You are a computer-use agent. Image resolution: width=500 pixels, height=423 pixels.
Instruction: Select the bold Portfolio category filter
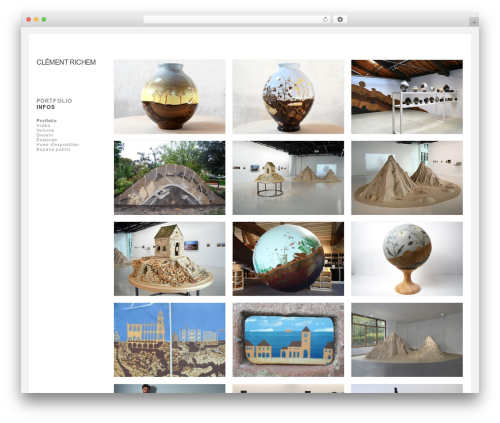pos(46,121)
